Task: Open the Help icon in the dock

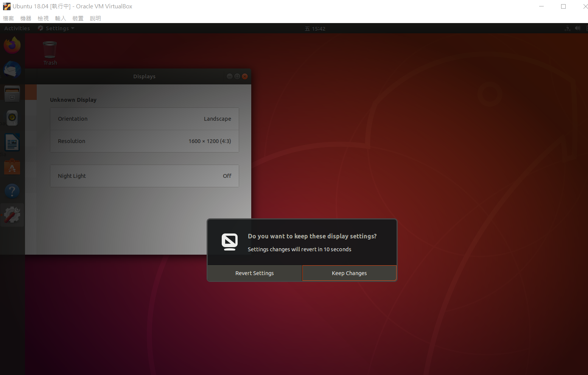Action: click(x=12, y=191)
